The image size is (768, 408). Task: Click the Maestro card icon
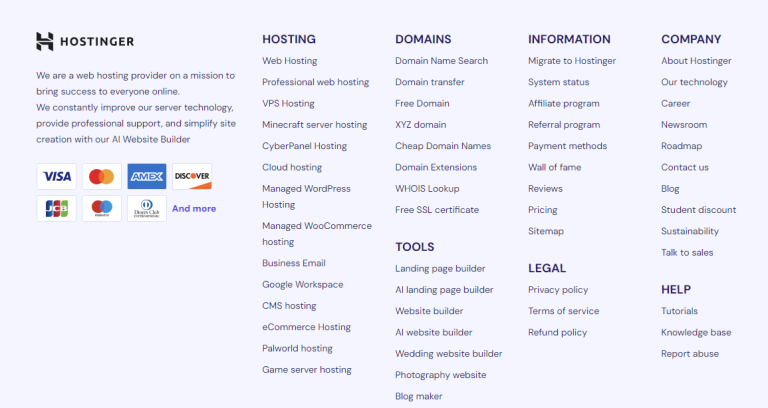(101, 209)
